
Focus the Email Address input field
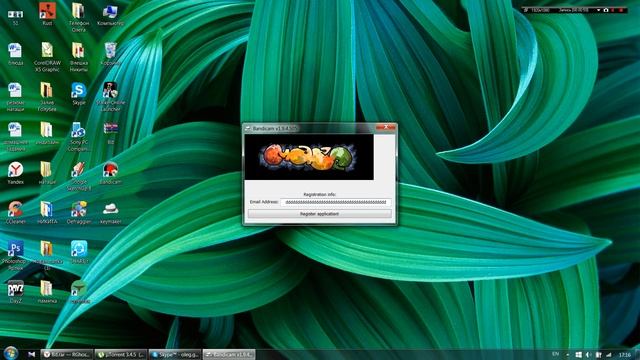pos(336,202)
